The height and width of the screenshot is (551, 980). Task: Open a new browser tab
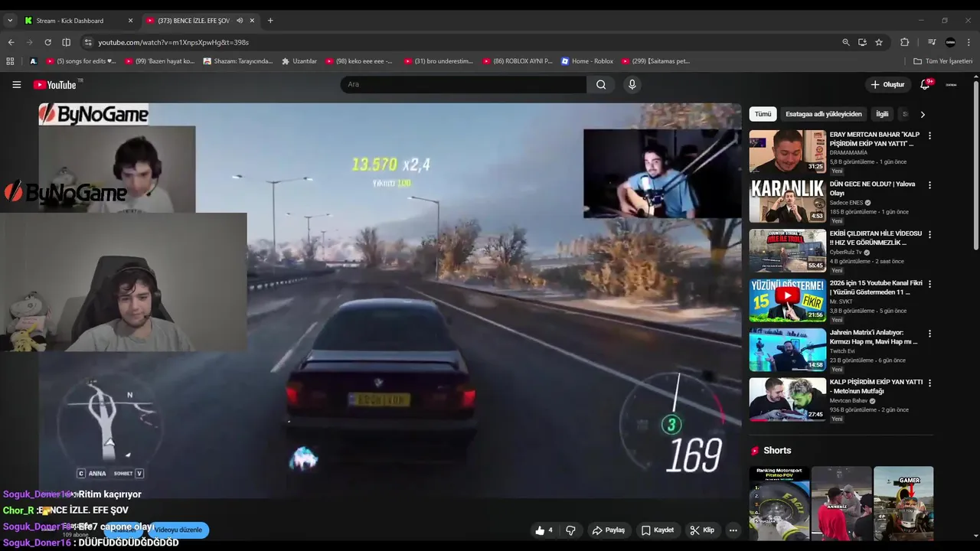point(270,21)
